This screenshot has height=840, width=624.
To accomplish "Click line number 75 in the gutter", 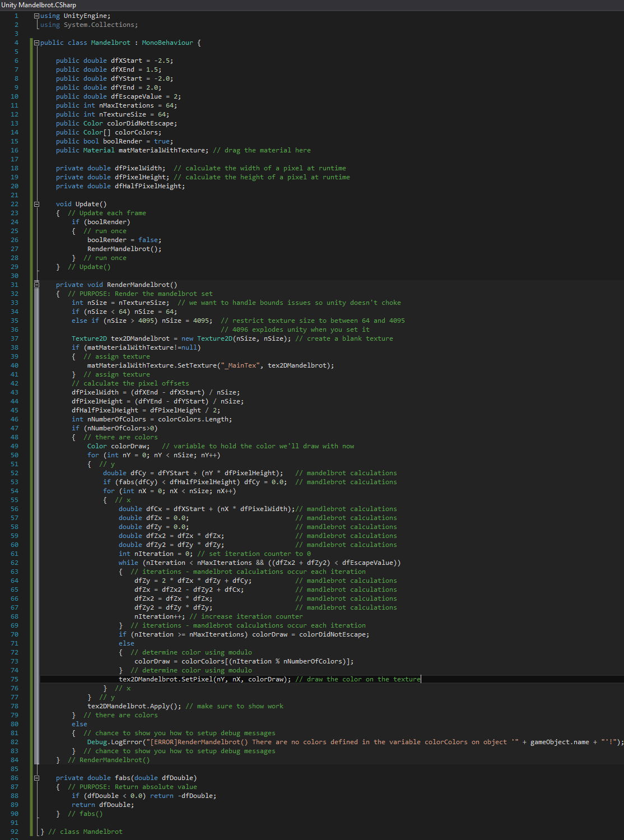I will (15, 679).
